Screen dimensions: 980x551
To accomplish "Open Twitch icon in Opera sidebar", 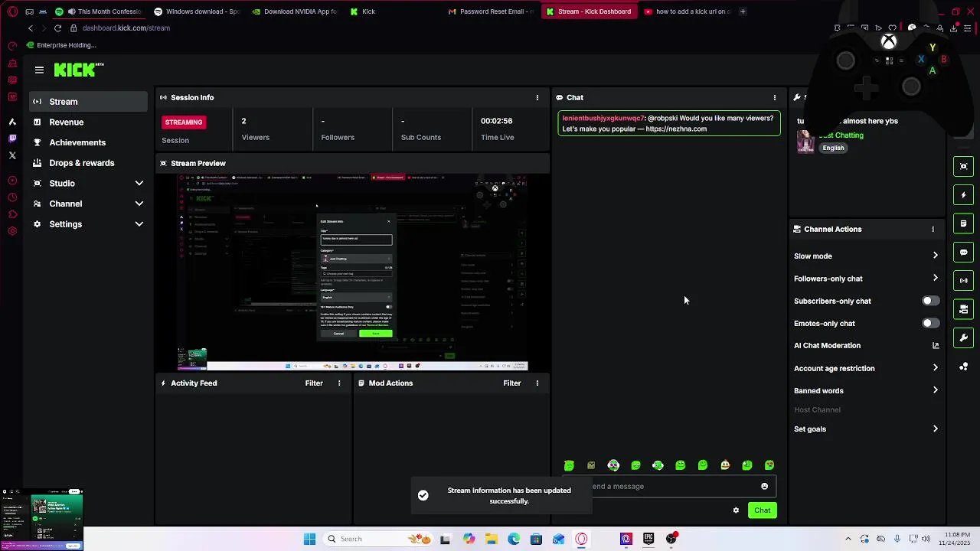I will click(x=12, y=139).
